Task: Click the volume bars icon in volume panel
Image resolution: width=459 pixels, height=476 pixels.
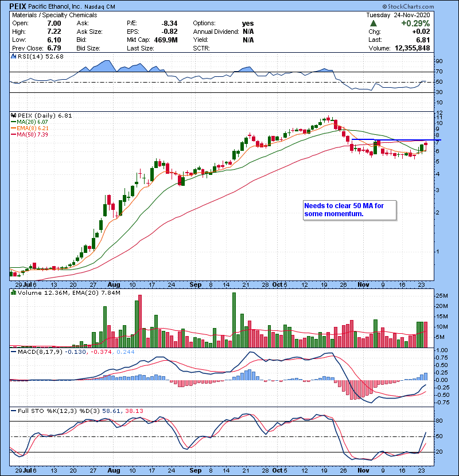Action: (x=13, y=292)
